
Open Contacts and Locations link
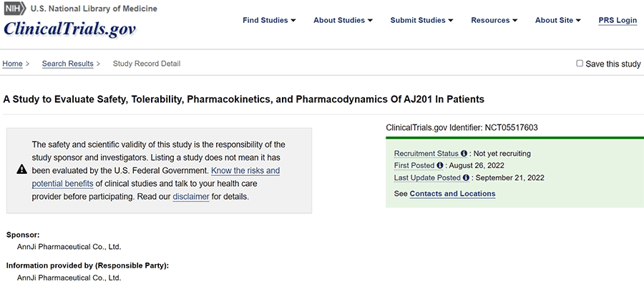pos(452,194)
